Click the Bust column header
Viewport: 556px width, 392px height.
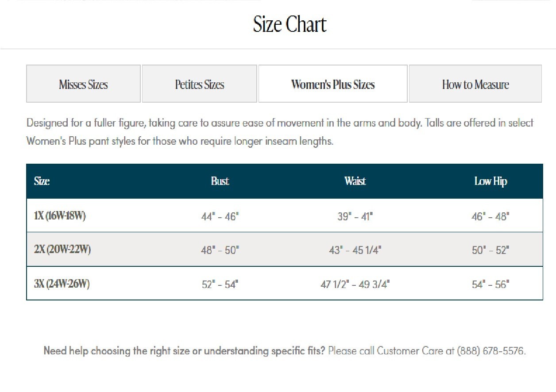[220, 181]
